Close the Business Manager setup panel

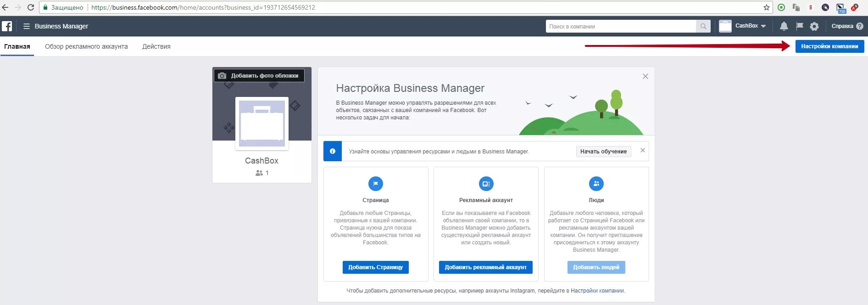tap(645, 76)
